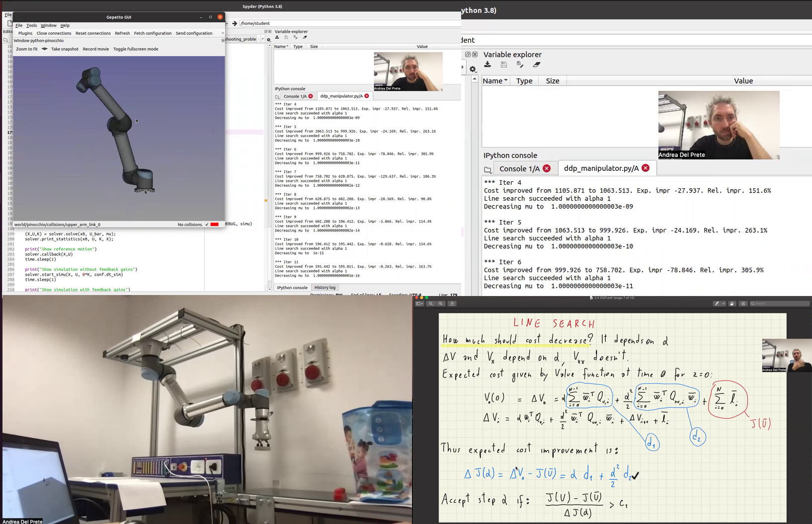Open the share menu in the PDF viewer

[x=452, y=303]
